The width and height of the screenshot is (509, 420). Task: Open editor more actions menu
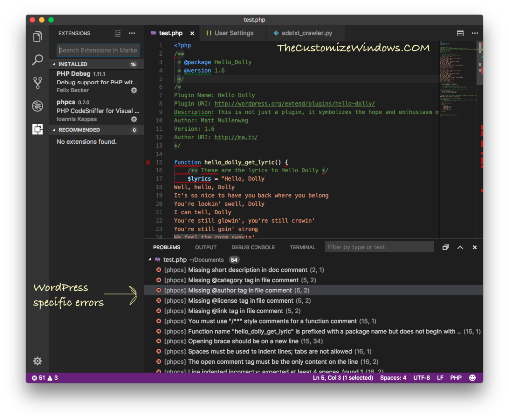[475, 33]
